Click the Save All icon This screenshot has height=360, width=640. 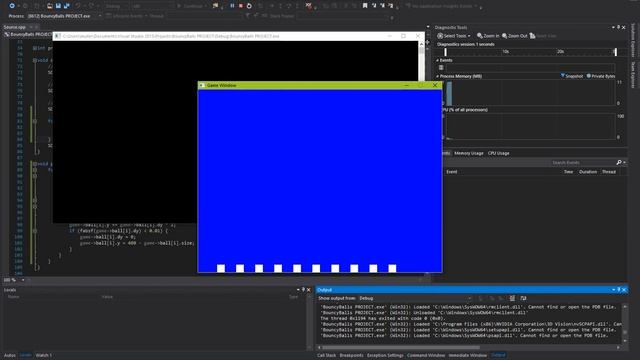point(67,6)
